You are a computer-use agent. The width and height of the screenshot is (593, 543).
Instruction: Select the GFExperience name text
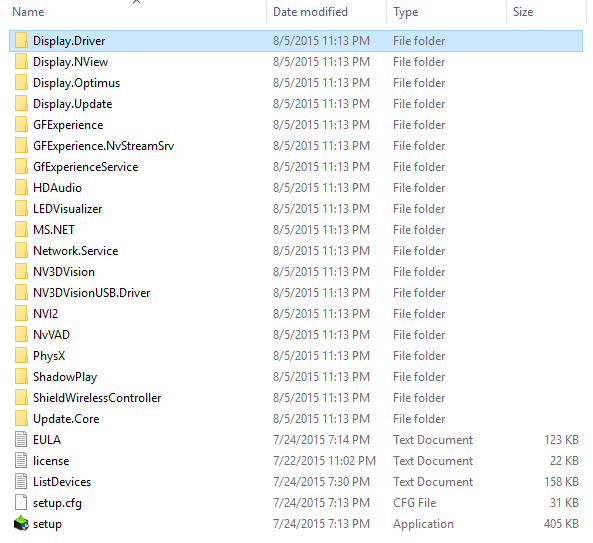tap(68, 125)
